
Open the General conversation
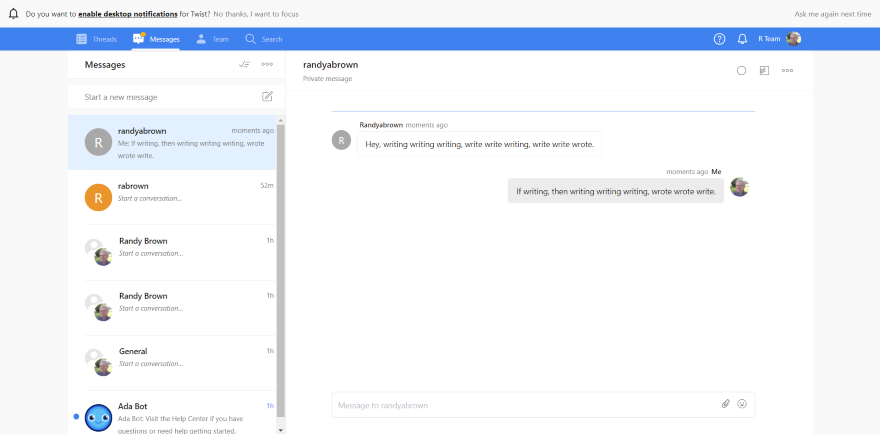172,363
